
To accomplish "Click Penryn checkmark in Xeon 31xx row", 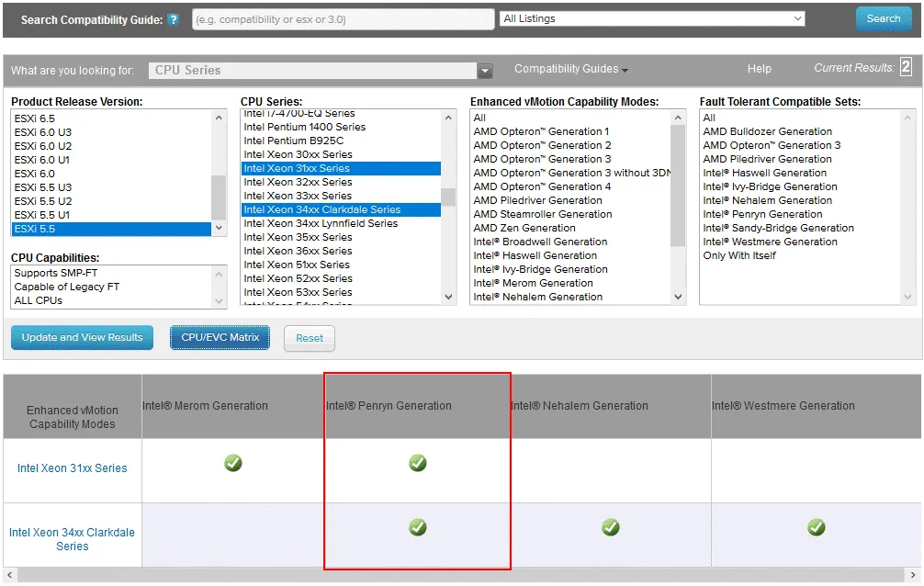I will pyautogui.click(x=418, y=463).
